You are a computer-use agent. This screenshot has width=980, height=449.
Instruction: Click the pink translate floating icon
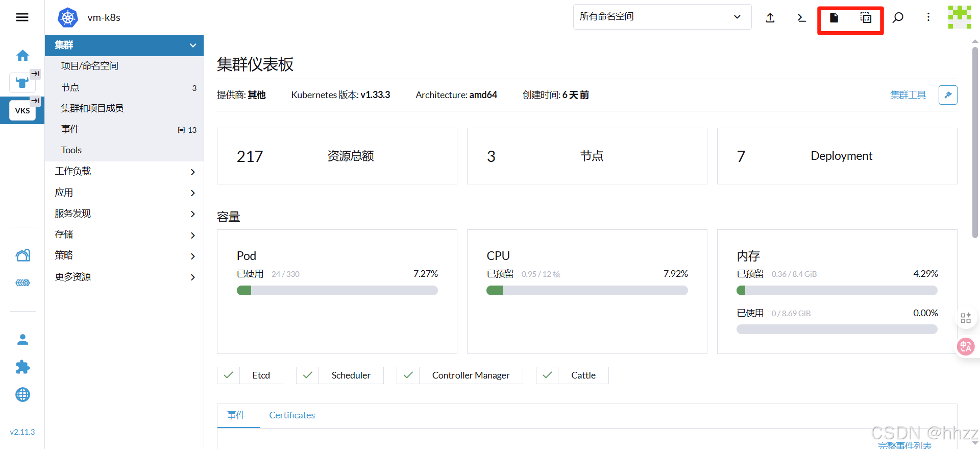coord(966,347)
